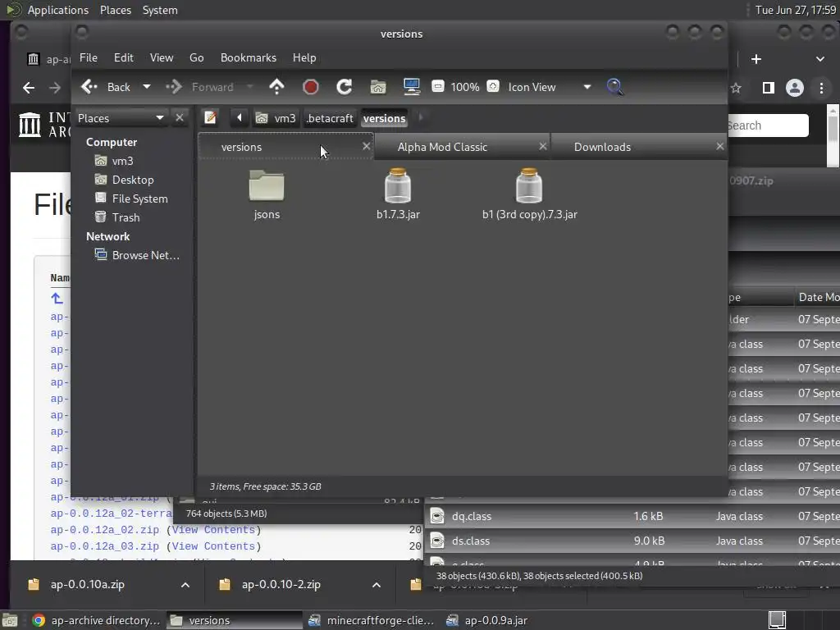
Task: Click the show desktop icon in the bottom panel
Action: click(10, 620)
